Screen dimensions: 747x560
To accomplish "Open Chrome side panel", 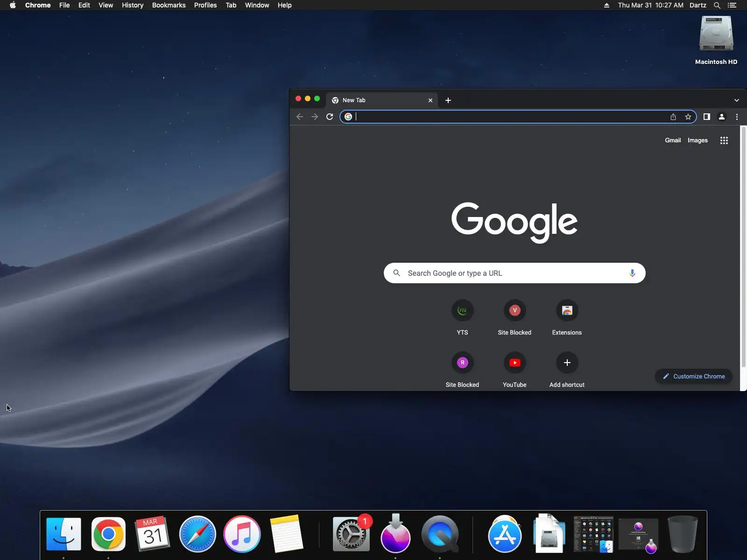I will tap(707, 117).
